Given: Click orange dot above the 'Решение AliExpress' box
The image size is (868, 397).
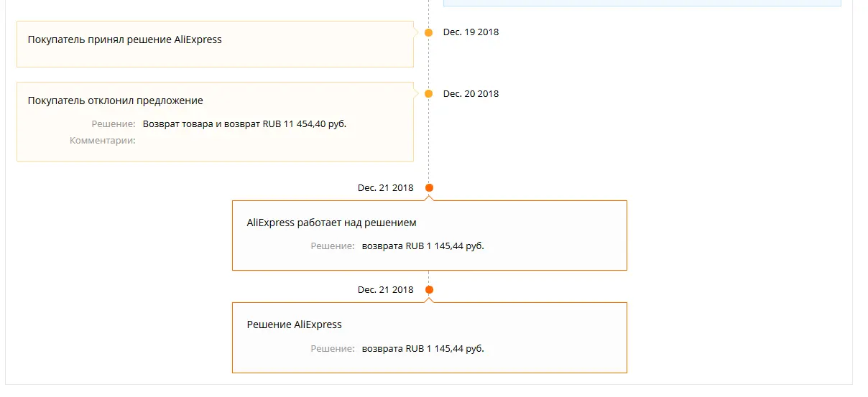Looking at the screenshot, I should 430,290.
